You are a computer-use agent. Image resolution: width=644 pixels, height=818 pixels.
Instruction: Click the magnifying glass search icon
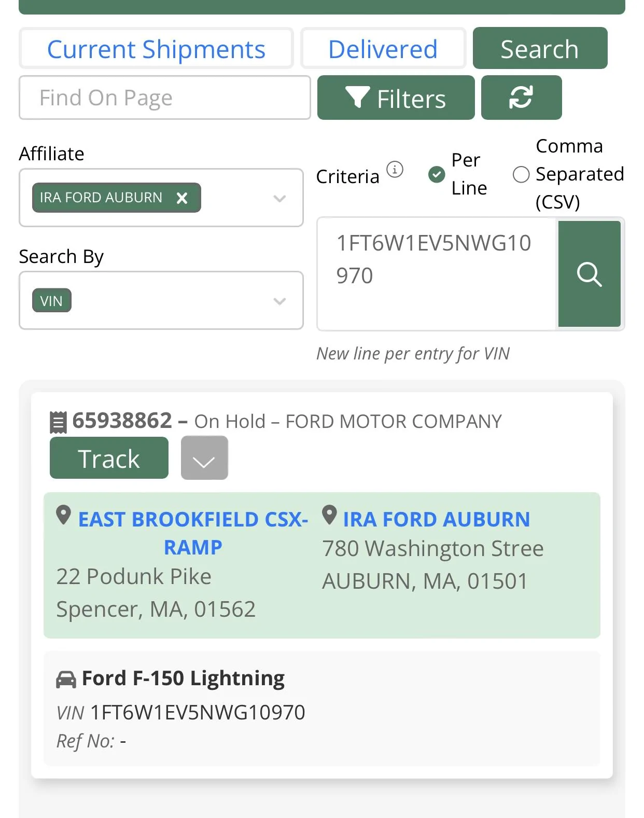point(589,274)
